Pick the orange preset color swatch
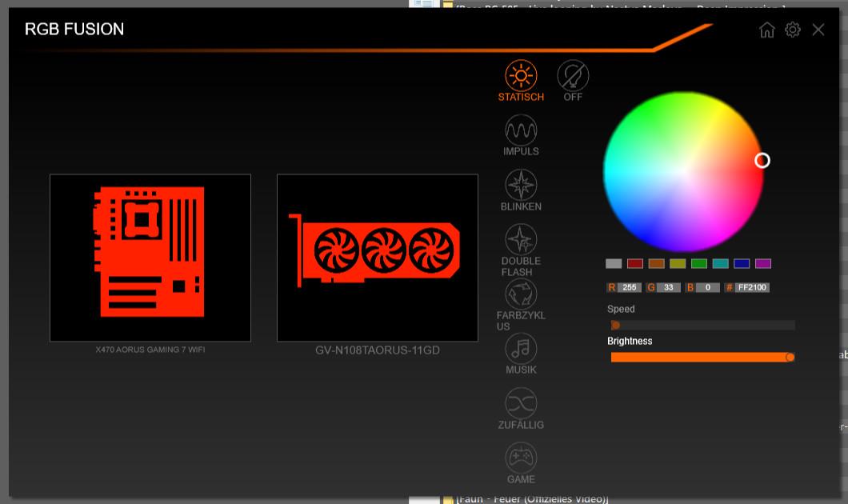Viewport: 848px width, 504px height. point(656,263)
